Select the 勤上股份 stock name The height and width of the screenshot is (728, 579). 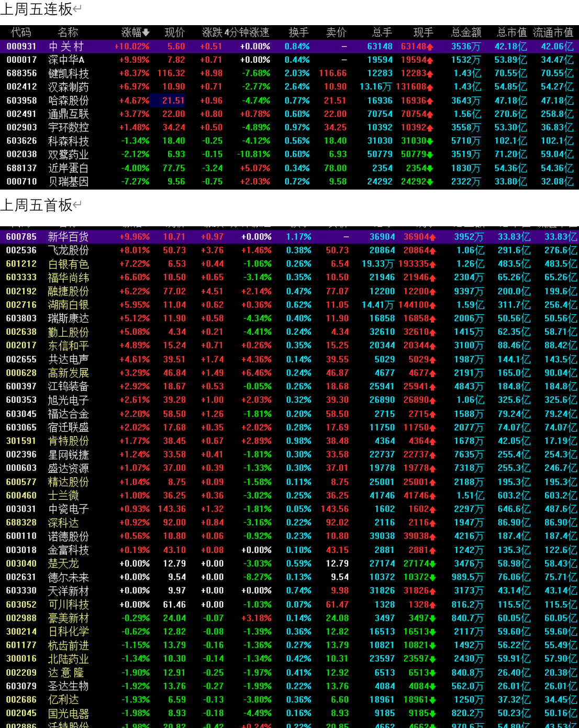click(x=69, y=332)
